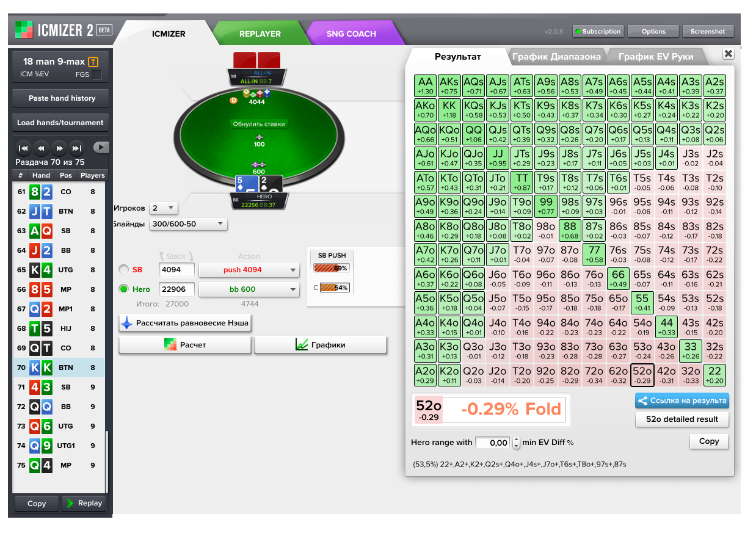Click the Hero stack input field 22906
756x536 pixels.
176,289
